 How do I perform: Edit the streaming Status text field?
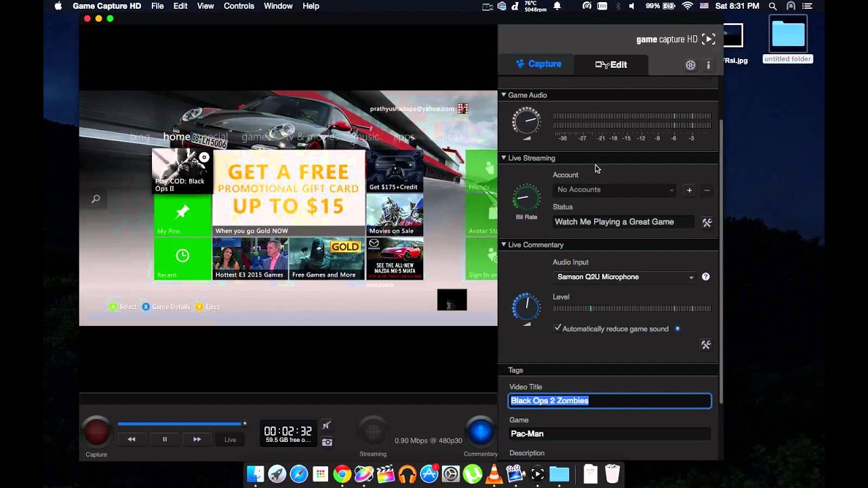[x=623, y=222]
